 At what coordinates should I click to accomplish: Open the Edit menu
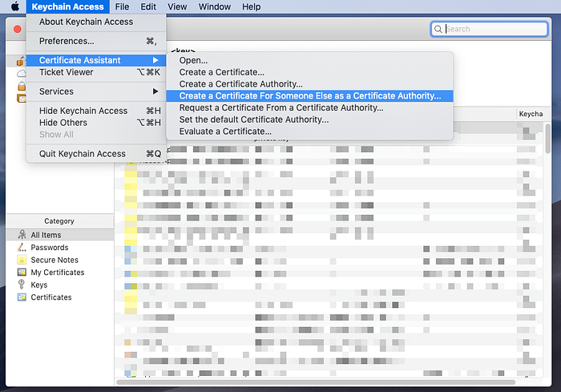[148, 6]
